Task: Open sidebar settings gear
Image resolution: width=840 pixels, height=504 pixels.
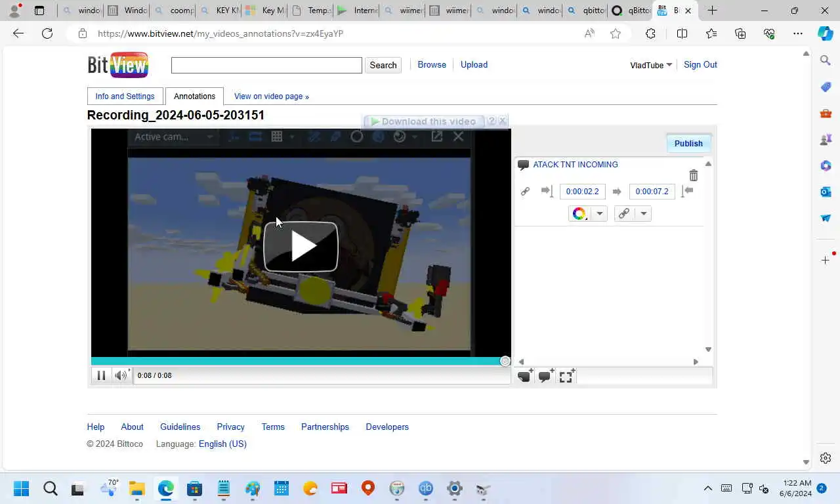Action: point(826,458)
